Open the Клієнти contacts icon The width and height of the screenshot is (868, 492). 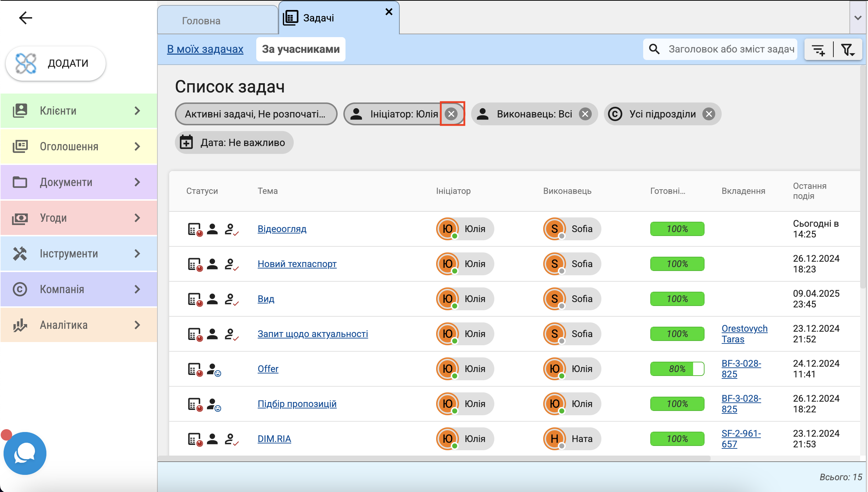tap(20, 111)
